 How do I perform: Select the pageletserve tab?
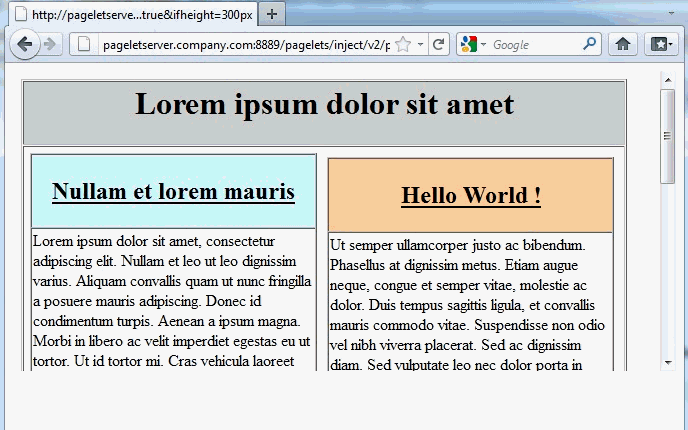[x=133, y=14]
